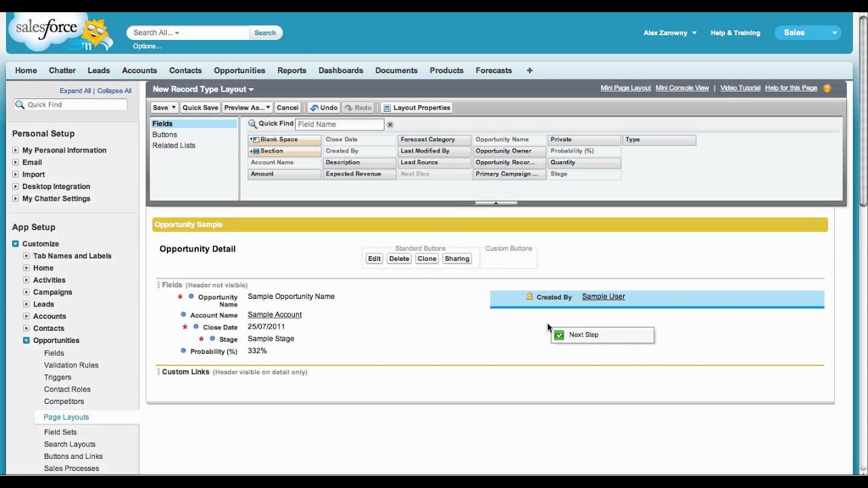Open the Reports tab
This screenshot has height=488, width=868.
[x=292, y=70]
